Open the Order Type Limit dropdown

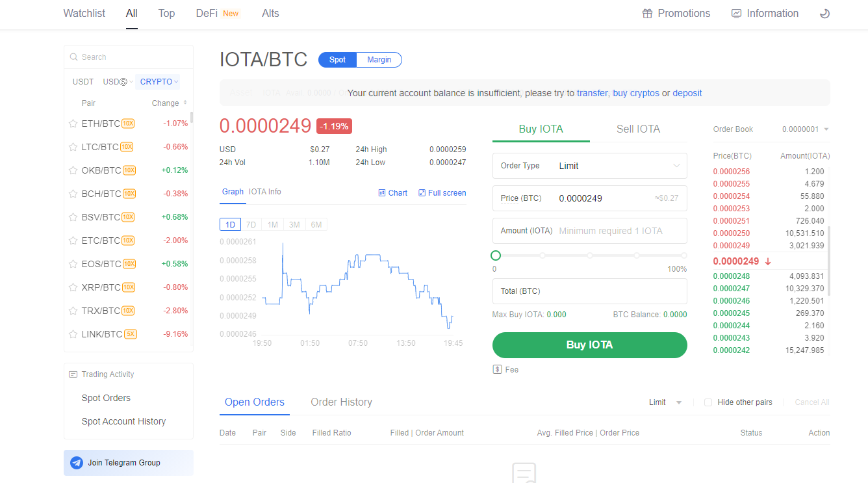coord(589,166)
